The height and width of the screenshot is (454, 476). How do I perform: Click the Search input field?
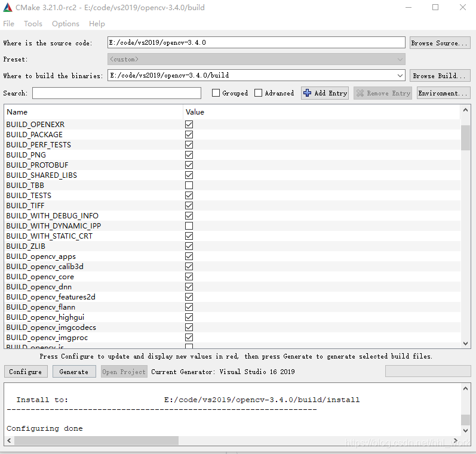pos(116,93)
